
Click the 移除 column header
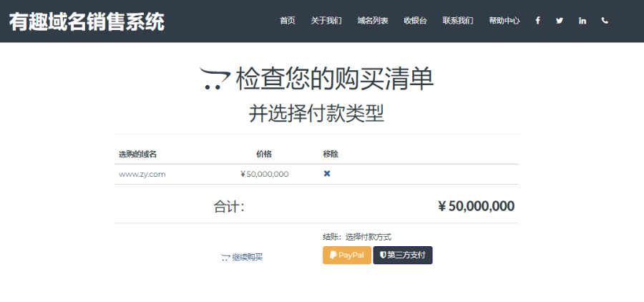click(331, 155)
